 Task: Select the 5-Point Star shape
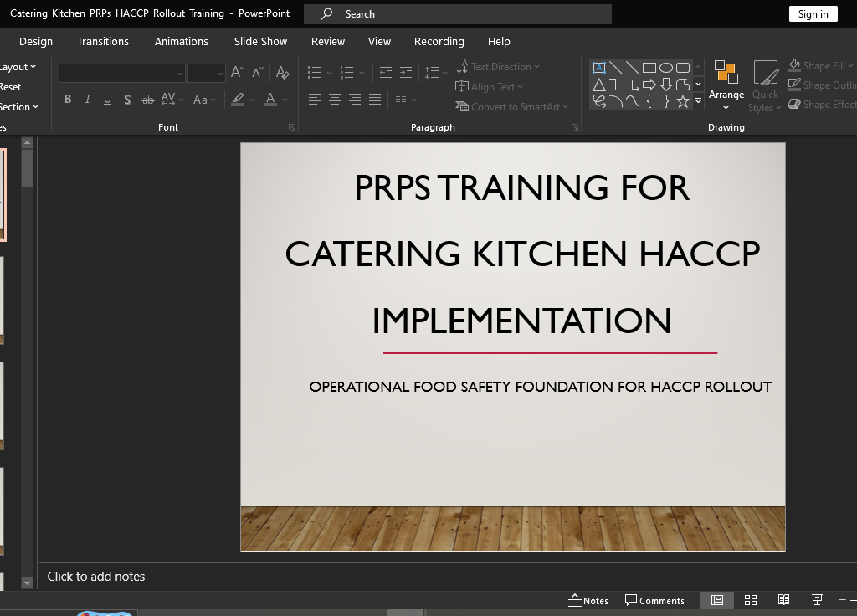683,101
